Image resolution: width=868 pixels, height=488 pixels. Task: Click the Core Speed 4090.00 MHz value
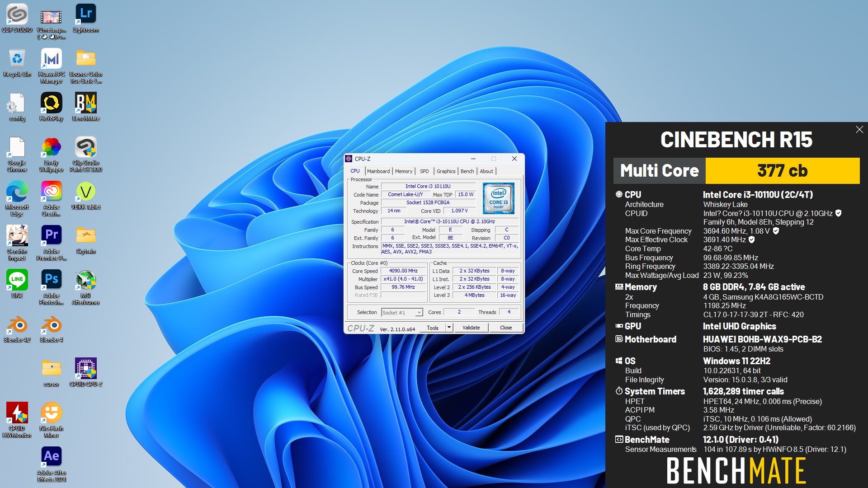tap(404, 271)
